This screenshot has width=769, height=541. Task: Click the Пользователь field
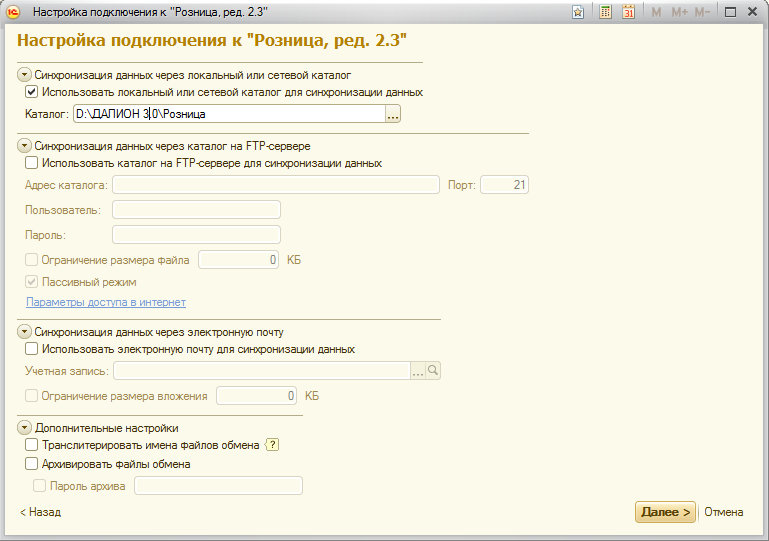[x=196, y=210]
